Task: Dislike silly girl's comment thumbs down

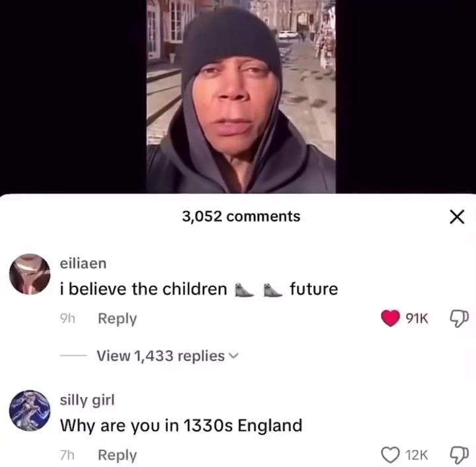Action: click(459, 455)
